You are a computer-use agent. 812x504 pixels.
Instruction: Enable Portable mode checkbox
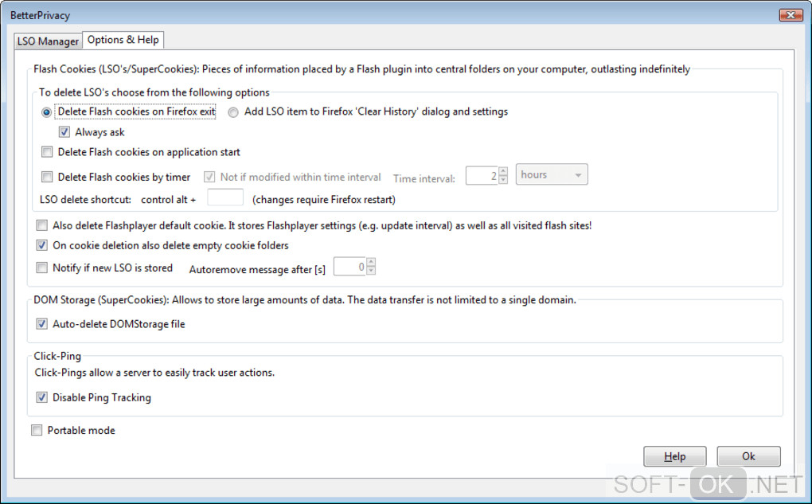click(x=37, y=430)
